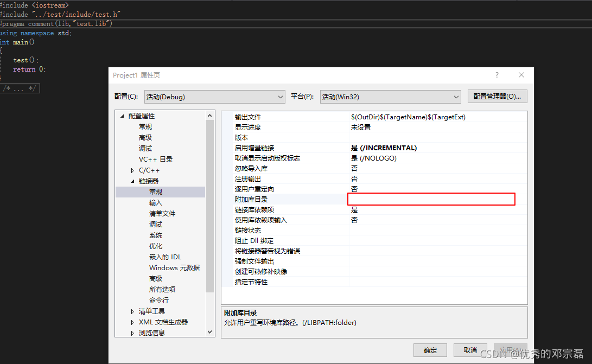Viewport: 592px width, 364px height.
Task: Click the 创建可热修补映像 row
Action: (374, 272)
